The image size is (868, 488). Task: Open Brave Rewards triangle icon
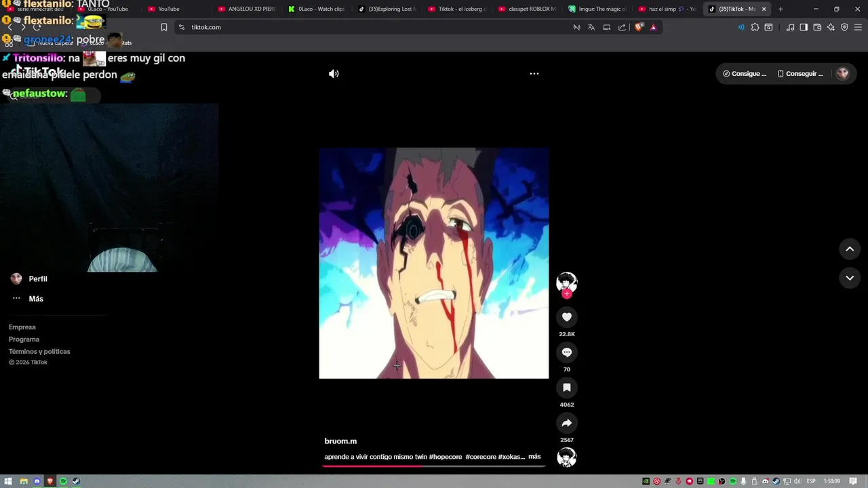tap(653, 27)
